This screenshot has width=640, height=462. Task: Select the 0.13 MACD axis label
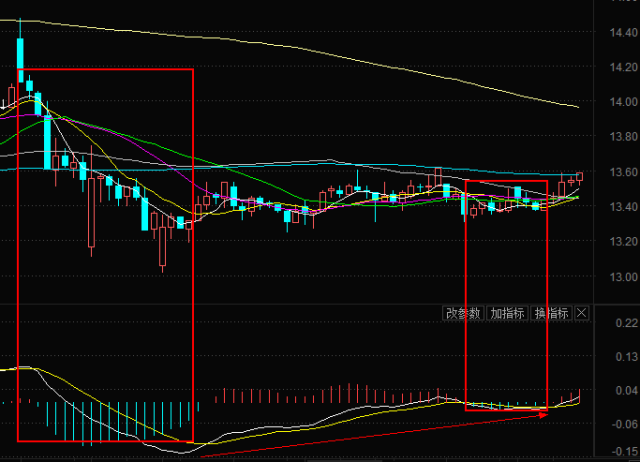pos(627,357)
